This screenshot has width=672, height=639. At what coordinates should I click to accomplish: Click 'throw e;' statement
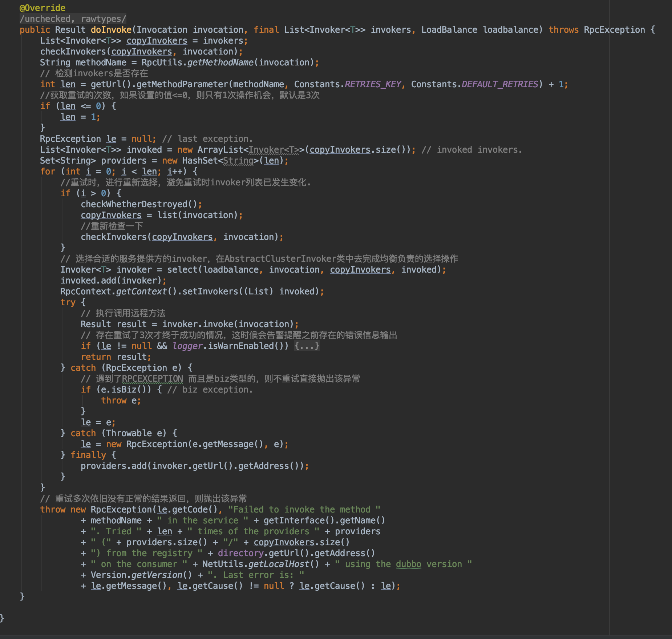coord(121,400)
